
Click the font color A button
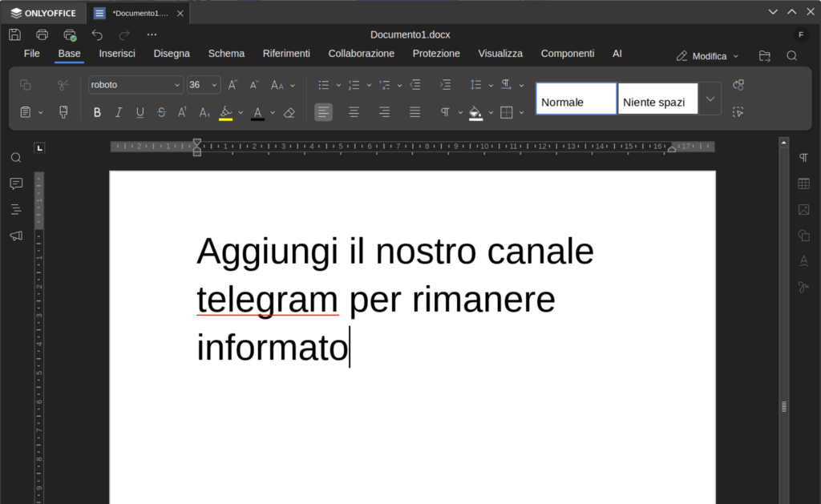coord(257,112)
